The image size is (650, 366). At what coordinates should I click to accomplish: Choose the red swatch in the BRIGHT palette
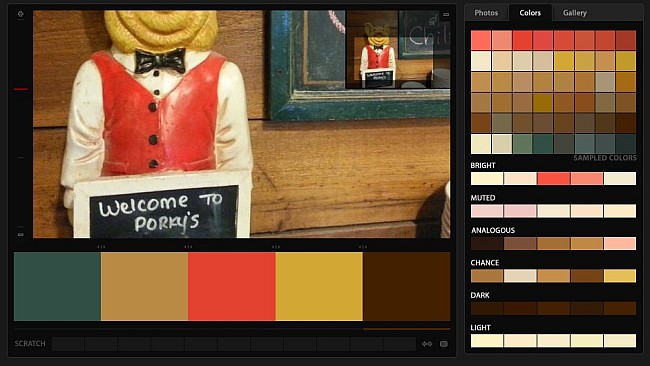(x=553, y=179)
